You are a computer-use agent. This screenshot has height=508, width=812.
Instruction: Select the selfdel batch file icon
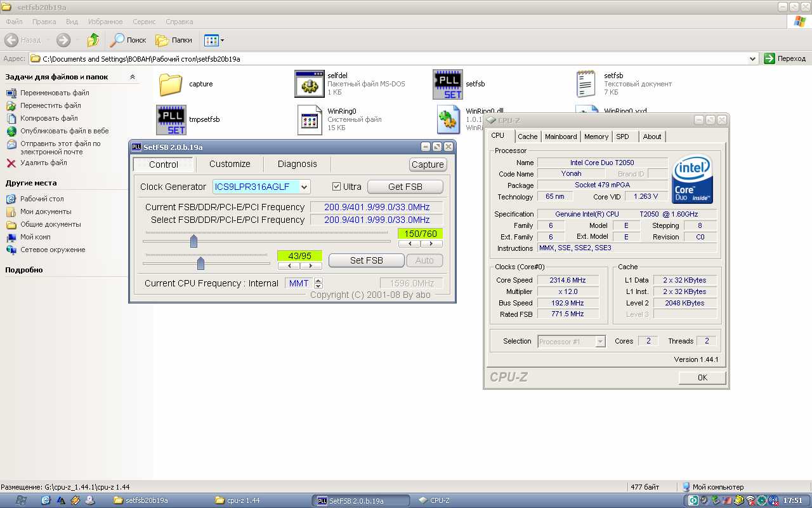click(310, 84)
